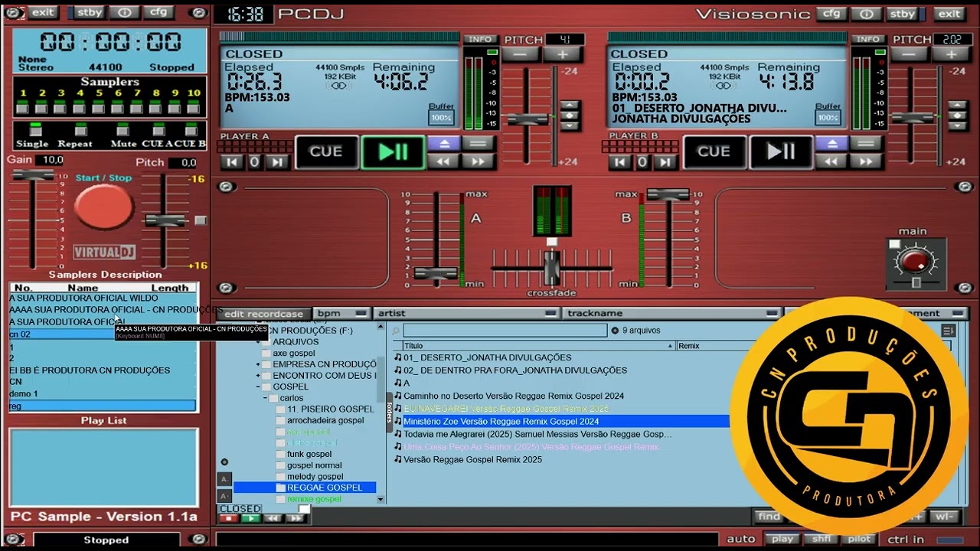The height and width of the screenshot is (551, 980).
Task: Trigger sampler slot 5
Action: tap(100, 107)
